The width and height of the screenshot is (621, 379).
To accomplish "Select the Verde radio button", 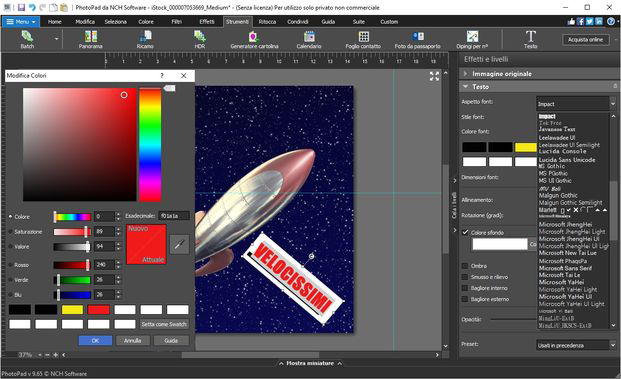I will [x=11, y=280].
